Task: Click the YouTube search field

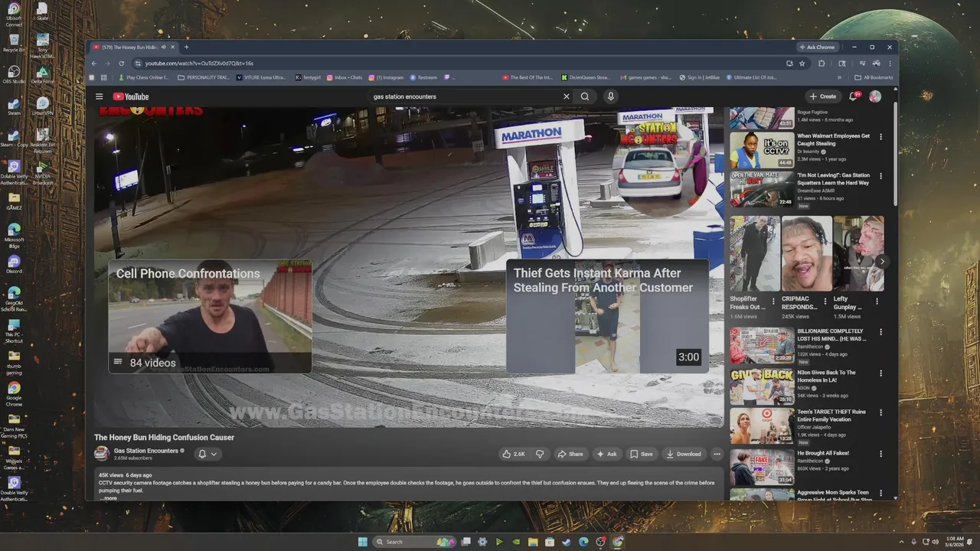Action: [x=465, y=96]
